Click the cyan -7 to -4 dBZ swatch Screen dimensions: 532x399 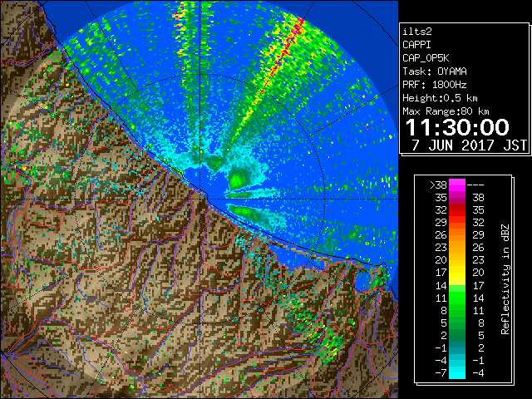click(x=457, y=372)
